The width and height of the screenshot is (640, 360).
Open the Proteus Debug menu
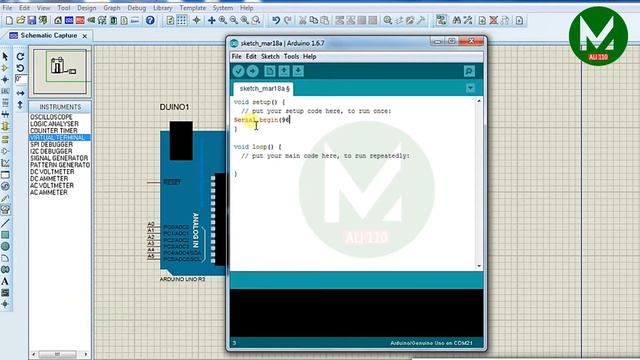pos(136,8)
